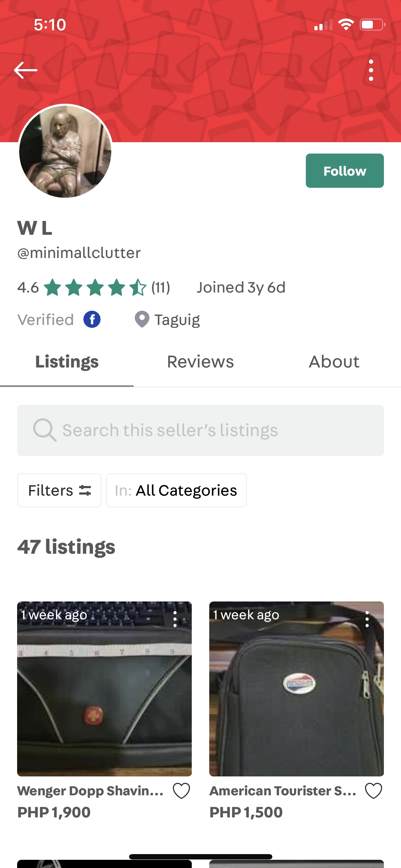Tap the seller's star rating
The image size is (401, 868).
pyautogui.click(x=95, y=288)
